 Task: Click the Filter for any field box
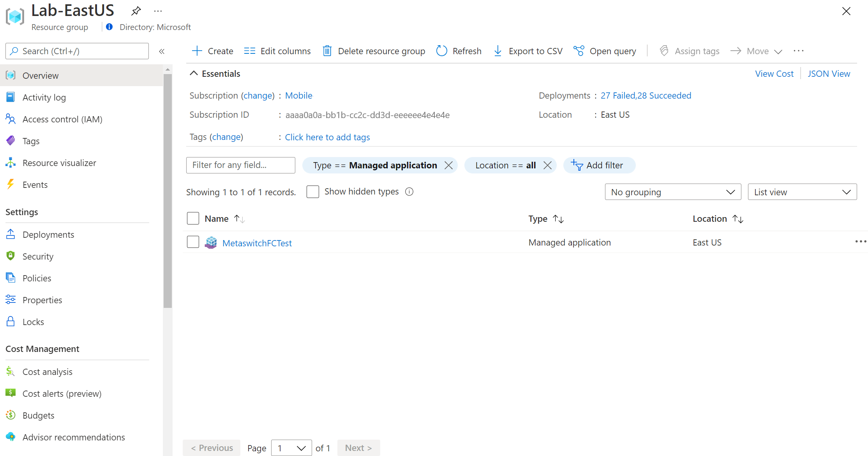point(240,165)
